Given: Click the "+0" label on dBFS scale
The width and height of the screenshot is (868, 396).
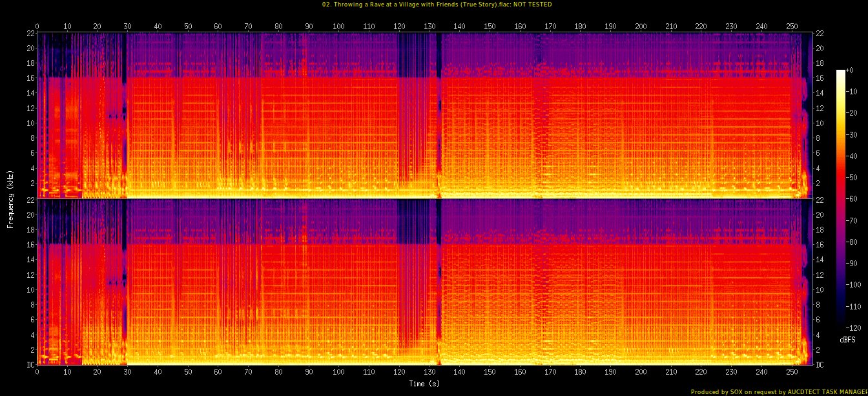Looking at the screenshot, I should point(849,70).
